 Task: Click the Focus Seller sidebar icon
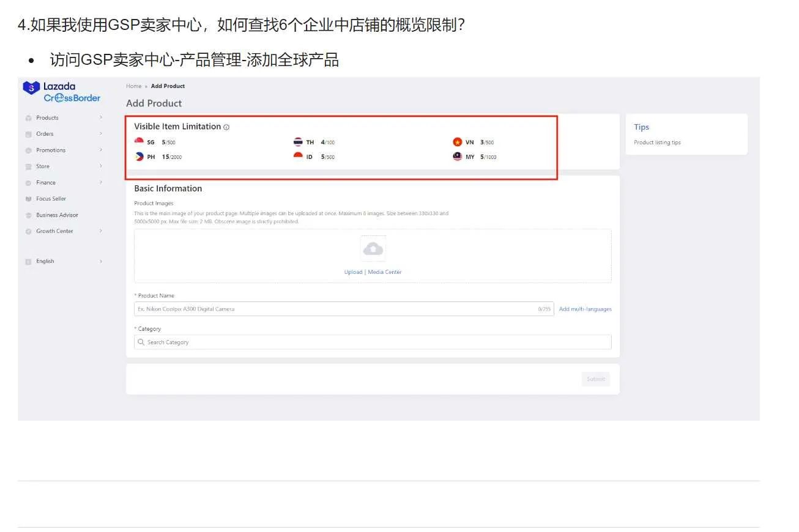tap(28, 198)
